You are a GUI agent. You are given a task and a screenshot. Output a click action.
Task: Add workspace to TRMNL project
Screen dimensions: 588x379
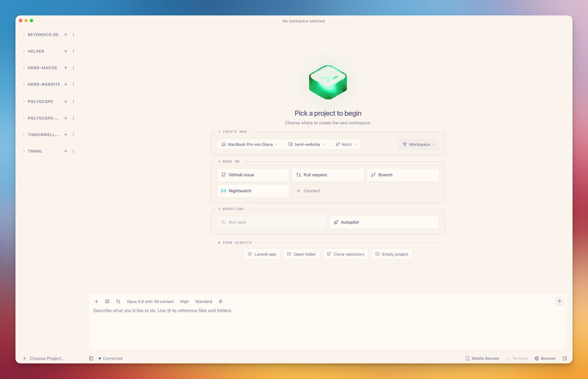coord(66,151)
